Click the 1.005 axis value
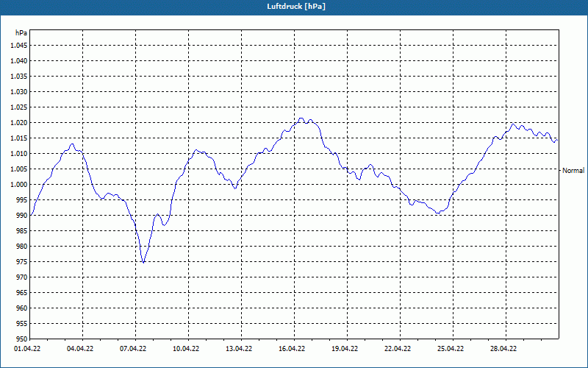The width and height of the screenshot is (588, 368). click(x=19, y=169)
